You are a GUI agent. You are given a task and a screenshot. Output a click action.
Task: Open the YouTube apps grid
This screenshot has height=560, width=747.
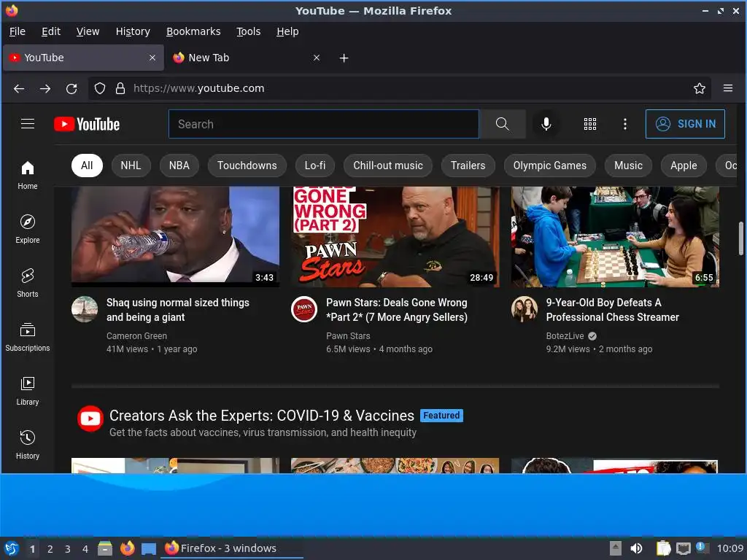tap(589, 124)
